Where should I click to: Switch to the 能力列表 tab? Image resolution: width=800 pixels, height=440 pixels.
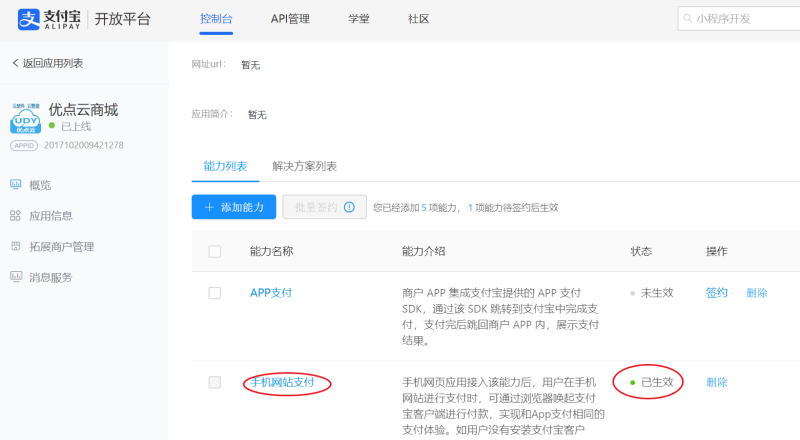click(x=226, y=166)
